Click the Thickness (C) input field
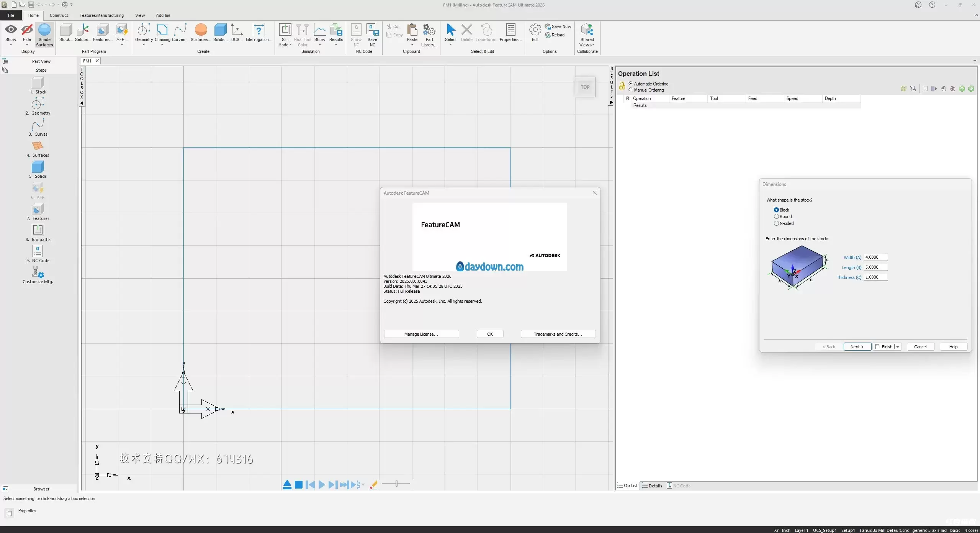 tap(875, 277)
